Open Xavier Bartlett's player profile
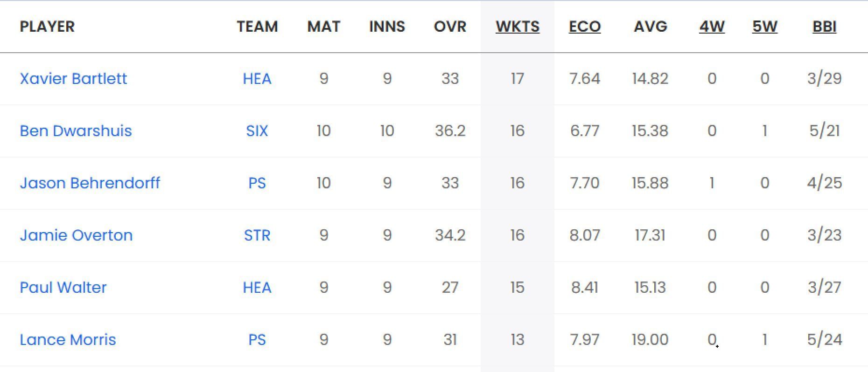Image resolution: width=868 pixels, height=372 pixels. coord(73,78)
